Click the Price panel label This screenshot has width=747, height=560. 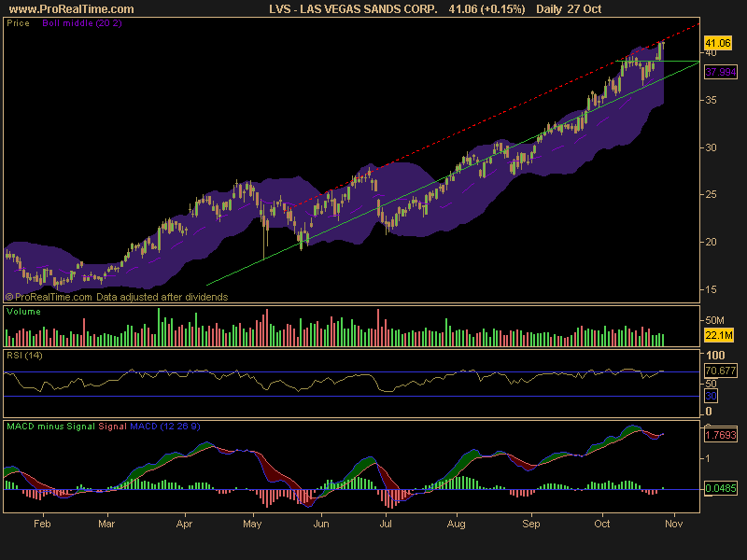point(17,24)
